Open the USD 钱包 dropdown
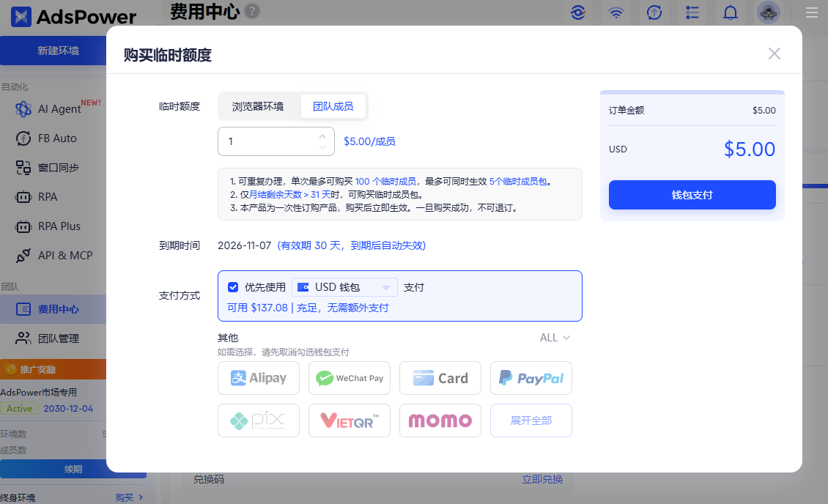828x504 pixels. coord(344,287)
